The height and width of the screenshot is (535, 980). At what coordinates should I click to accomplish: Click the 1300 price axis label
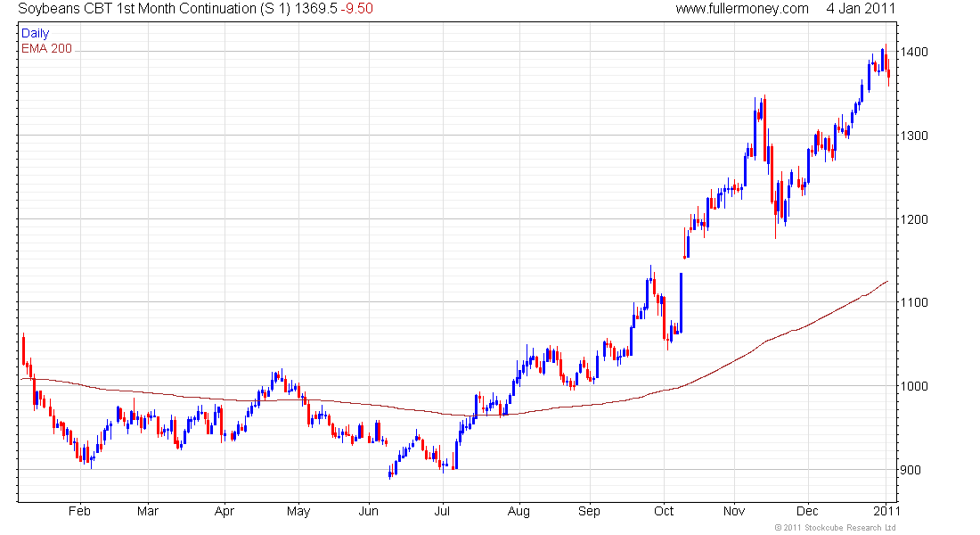(x=914, y=136)
